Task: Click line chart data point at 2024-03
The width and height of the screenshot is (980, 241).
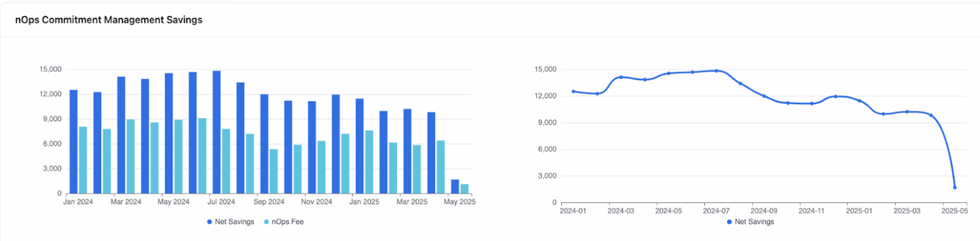Action: pyautogui.click(x=621, y=77)
